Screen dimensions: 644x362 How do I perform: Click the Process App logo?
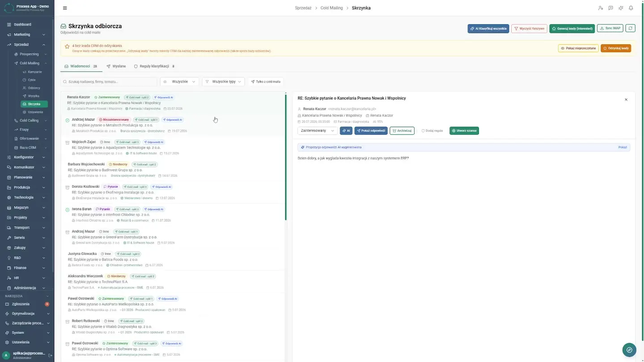pos(9,8)
